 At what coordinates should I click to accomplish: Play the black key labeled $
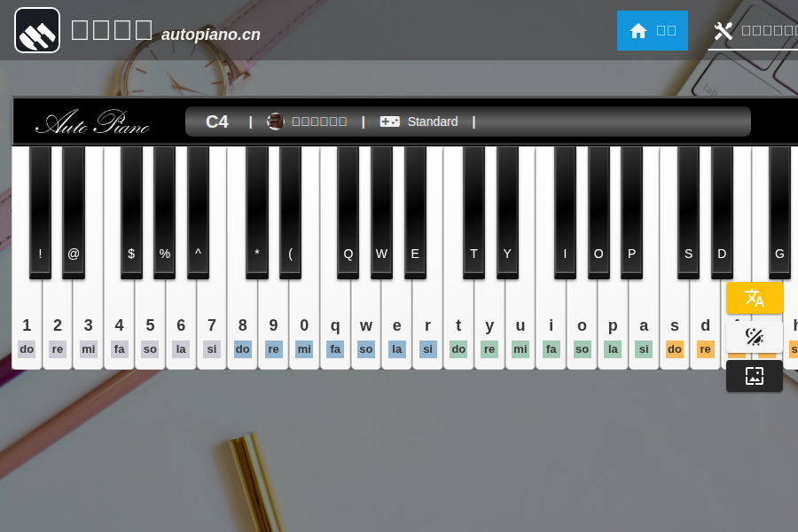131,212
